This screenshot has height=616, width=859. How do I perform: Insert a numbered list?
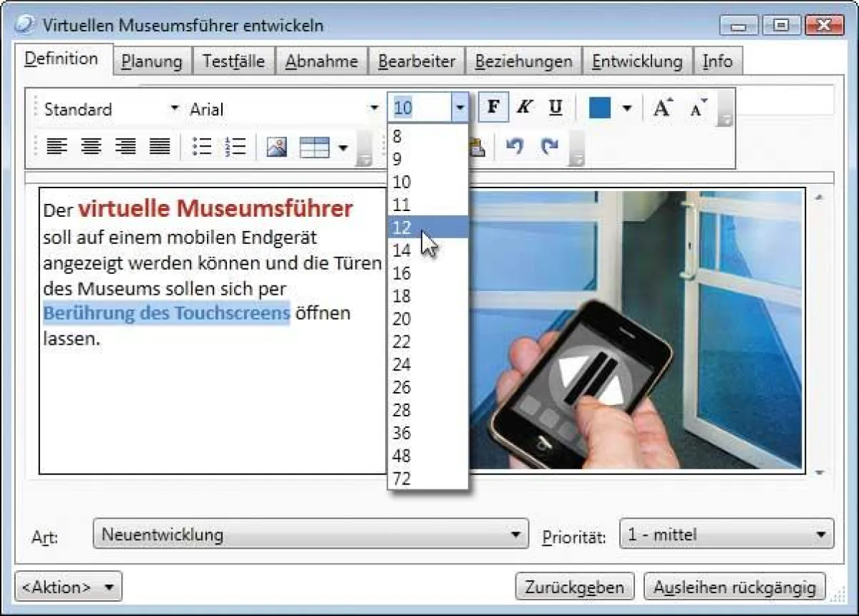coord(235,147)
